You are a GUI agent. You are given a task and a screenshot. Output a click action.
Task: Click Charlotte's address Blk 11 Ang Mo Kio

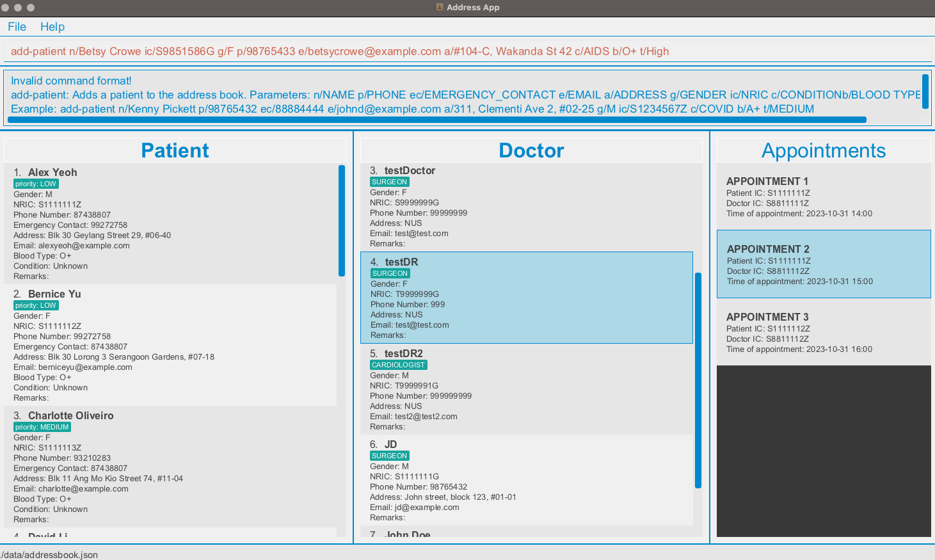pyautogui.click(x=98, y=479)
